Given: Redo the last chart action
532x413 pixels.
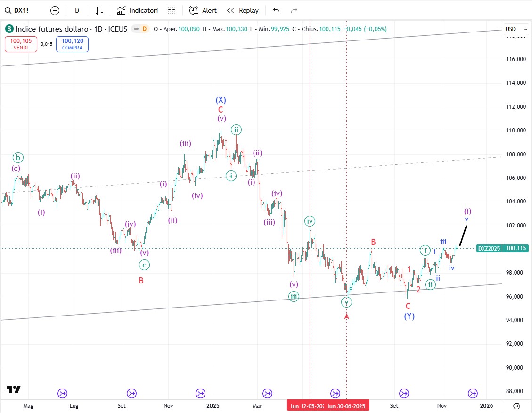Looking at the screenshot, I should pyautogui.click(x=294, y=10).
